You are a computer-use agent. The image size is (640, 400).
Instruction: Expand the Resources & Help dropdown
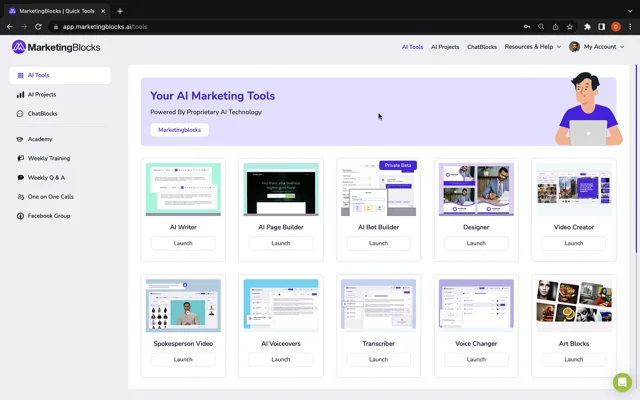click(533, 47)
